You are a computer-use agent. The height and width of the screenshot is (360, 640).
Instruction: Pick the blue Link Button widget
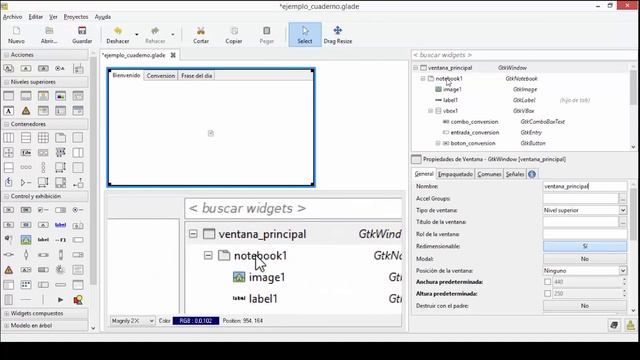[x=60, y=225]
